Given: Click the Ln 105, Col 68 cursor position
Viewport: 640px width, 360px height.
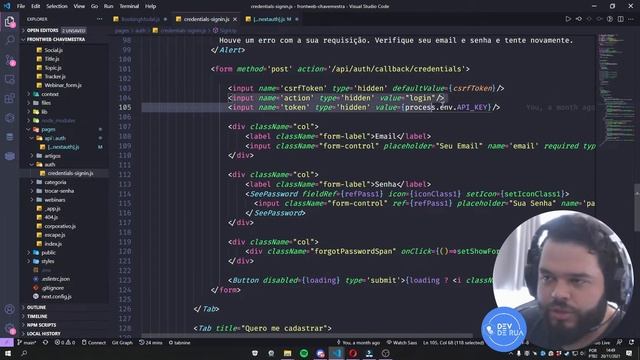Looking at the screenshot, I should [453, 342].
